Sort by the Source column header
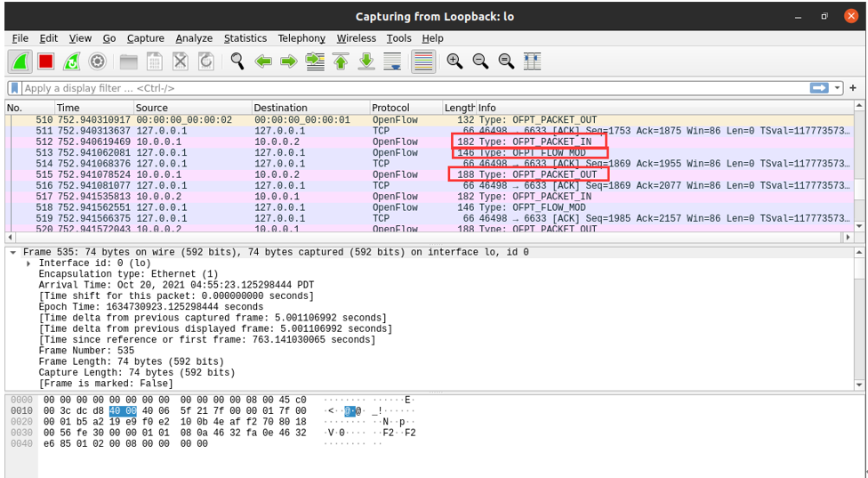 [x=193, y=108]
